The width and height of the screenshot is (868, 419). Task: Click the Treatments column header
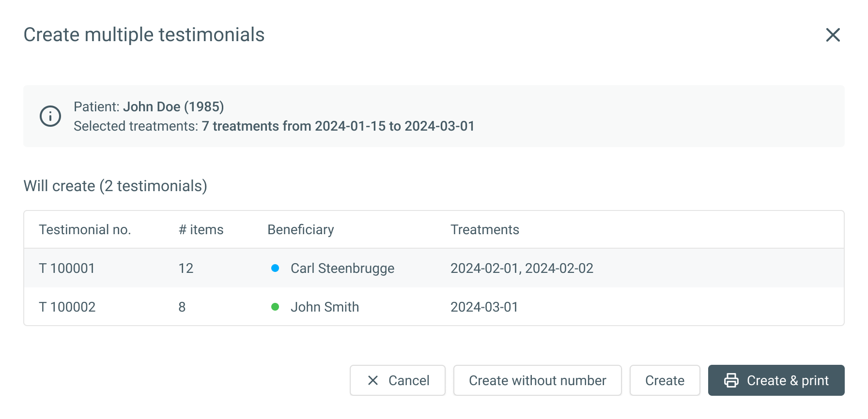pyautogui.click(x=484, y=229)
